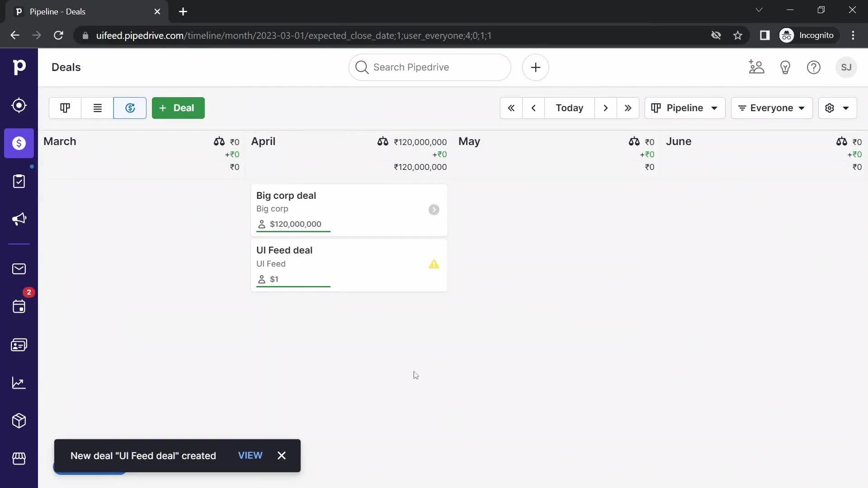Select the list view icon
This screenshot has width=868, height=488.
point(97,108)
